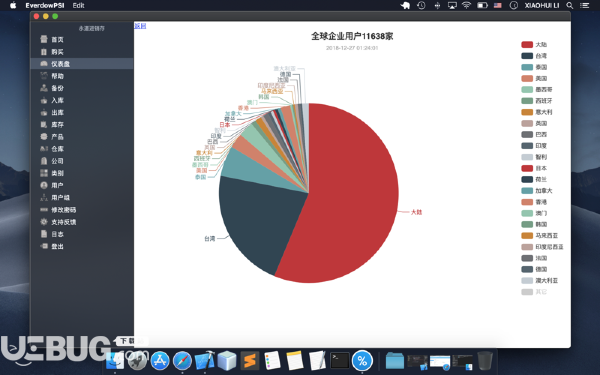Screen dimensions: 600x375
Task: Toggle 荷兰 legend entry
Action: coord(534,179)
